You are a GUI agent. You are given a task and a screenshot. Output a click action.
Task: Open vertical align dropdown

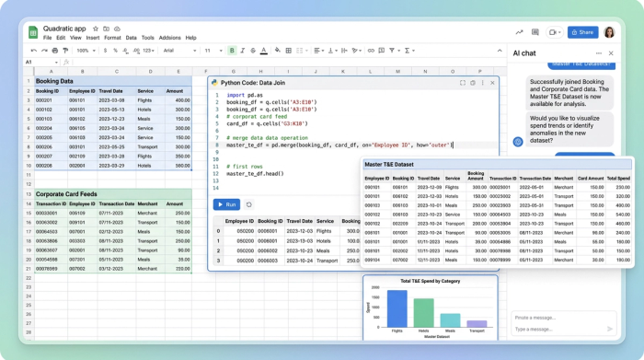(332, 51)
